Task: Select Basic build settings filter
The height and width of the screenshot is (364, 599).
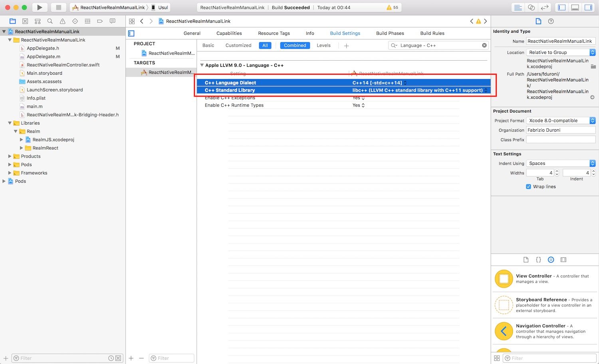Action: 208,45
